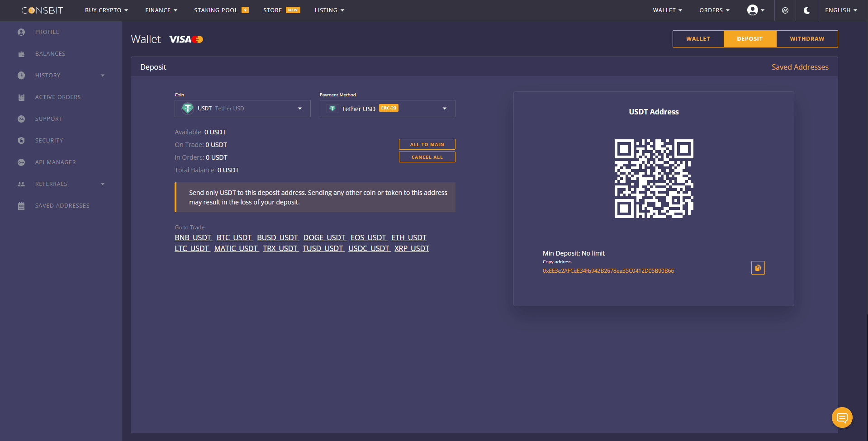This screenshot has width=868, height=441.
Task: Go to the USDC_USDT trading pair
Action: [x=369, y=248]
